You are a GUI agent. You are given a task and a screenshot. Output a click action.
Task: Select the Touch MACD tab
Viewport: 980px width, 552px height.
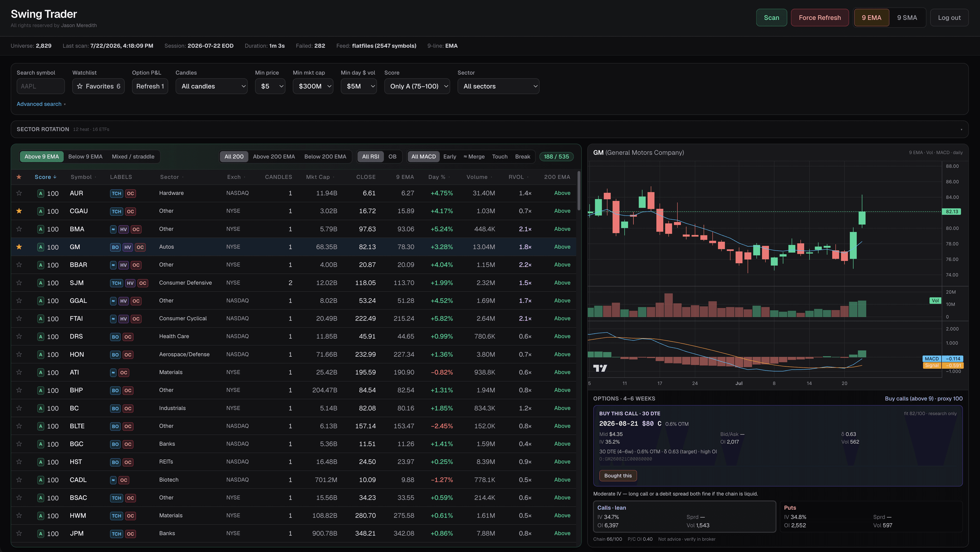(499, 157)
